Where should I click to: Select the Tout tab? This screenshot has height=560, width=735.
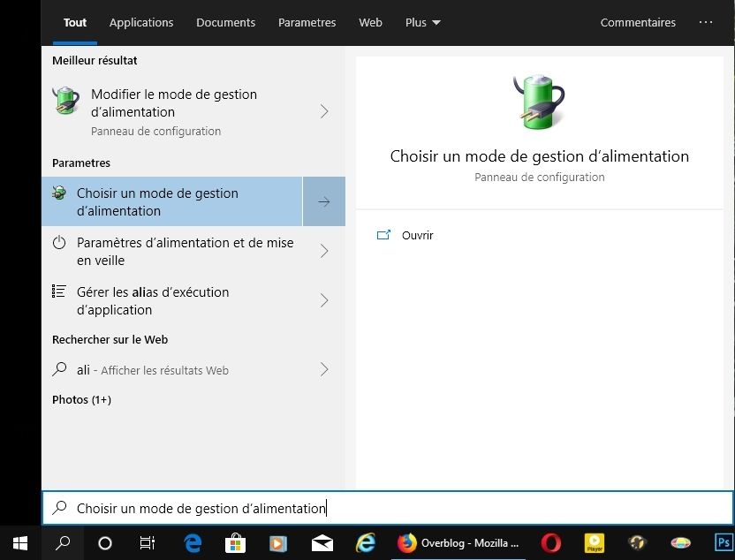75,22
